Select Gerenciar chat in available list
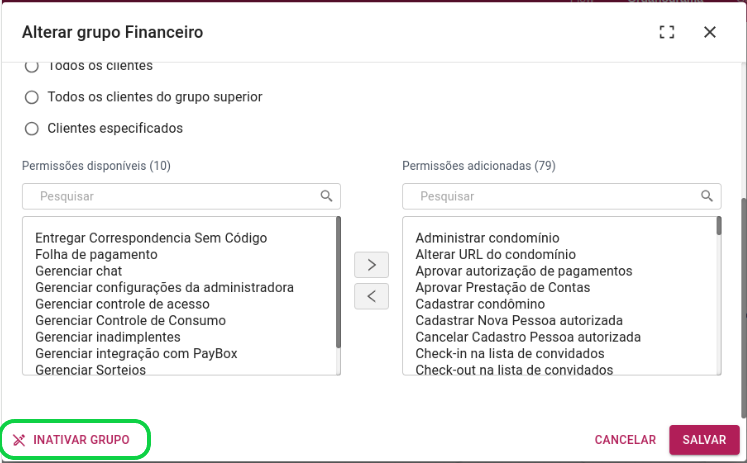Screen dimensions: 747x463 point(79,271)
